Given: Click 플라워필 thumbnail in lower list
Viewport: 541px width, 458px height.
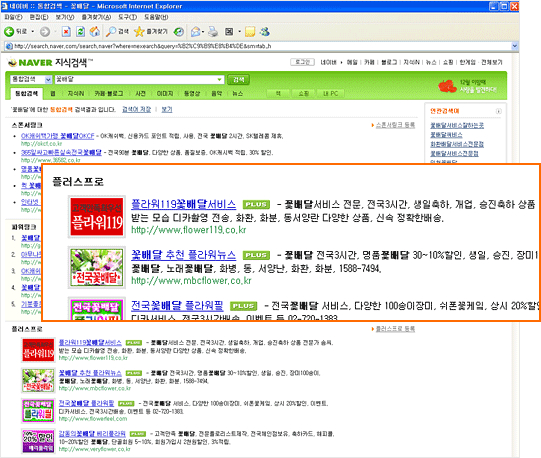Looking at the screenshot, I should click(38, 411).
